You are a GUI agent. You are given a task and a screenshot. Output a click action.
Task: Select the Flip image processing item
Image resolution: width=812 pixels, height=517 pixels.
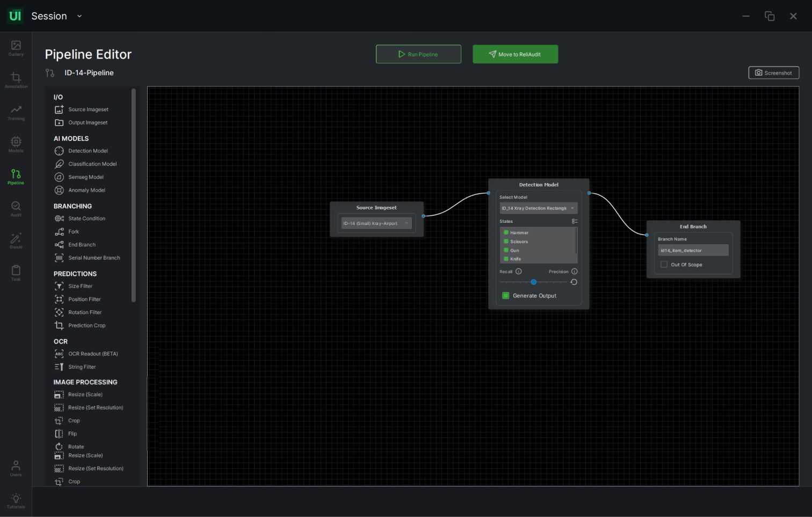pyautogui.click(x=66, y=434)
